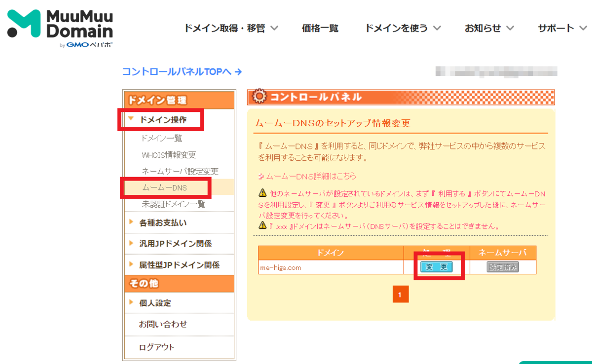Expand the 個人設定 section

149,303
